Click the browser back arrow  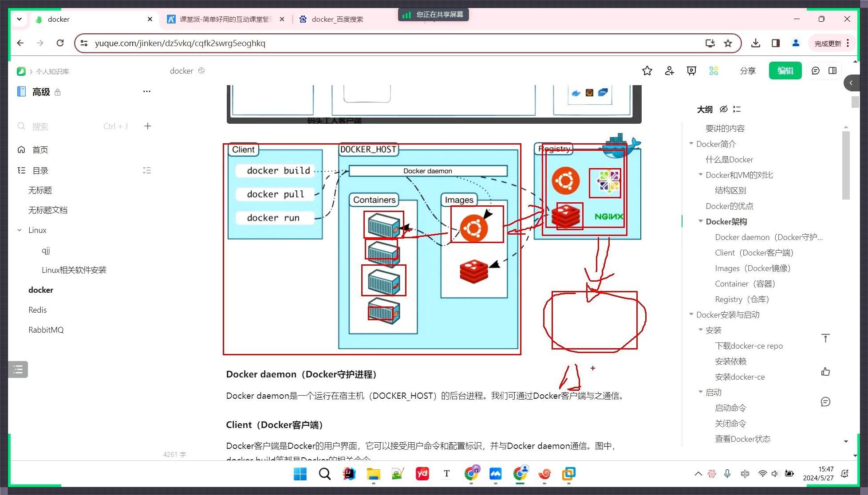[x=20, y=43]
